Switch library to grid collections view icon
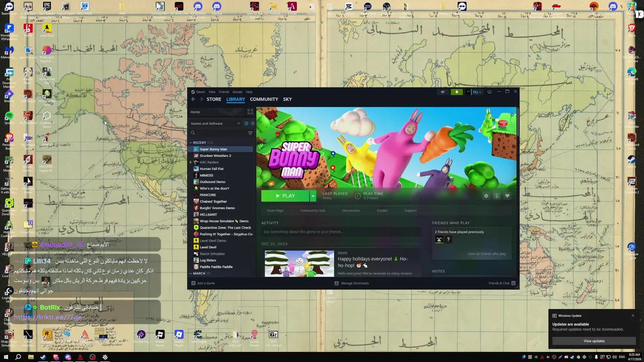This screenshot has height=362, width=644. [x=250, y=112]
